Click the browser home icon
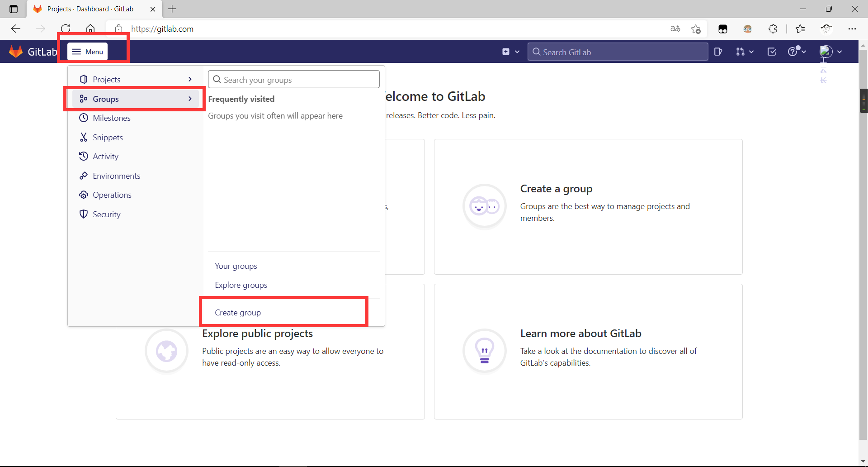868x467 pixels. (90, 29)
